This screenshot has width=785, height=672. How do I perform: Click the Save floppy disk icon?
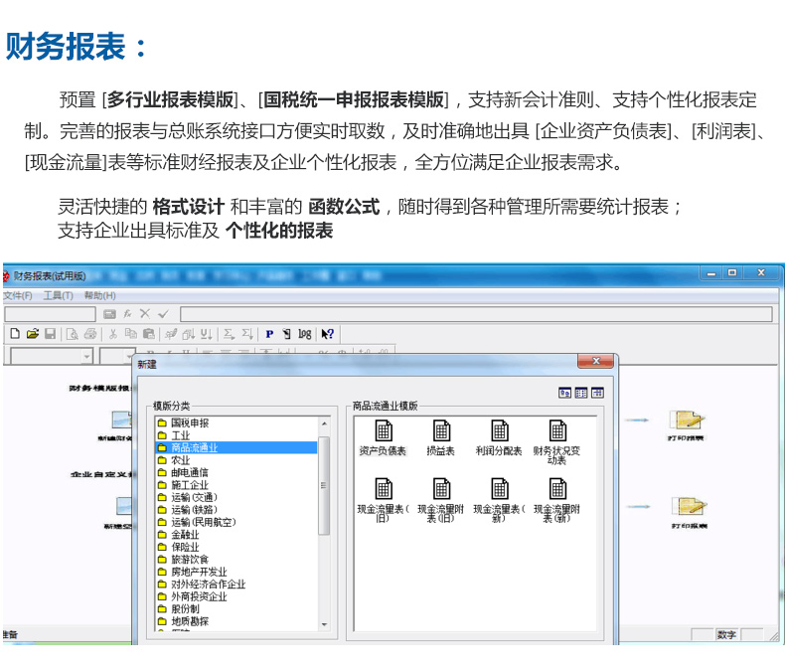[50, 334]
